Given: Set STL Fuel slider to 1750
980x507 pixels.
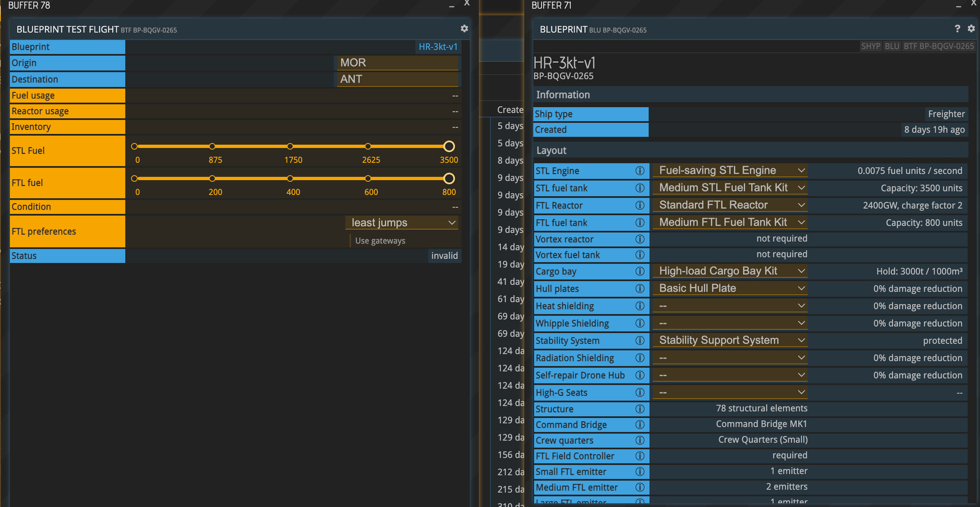Looking at the screenshot, I should click(x=290, y=147).
